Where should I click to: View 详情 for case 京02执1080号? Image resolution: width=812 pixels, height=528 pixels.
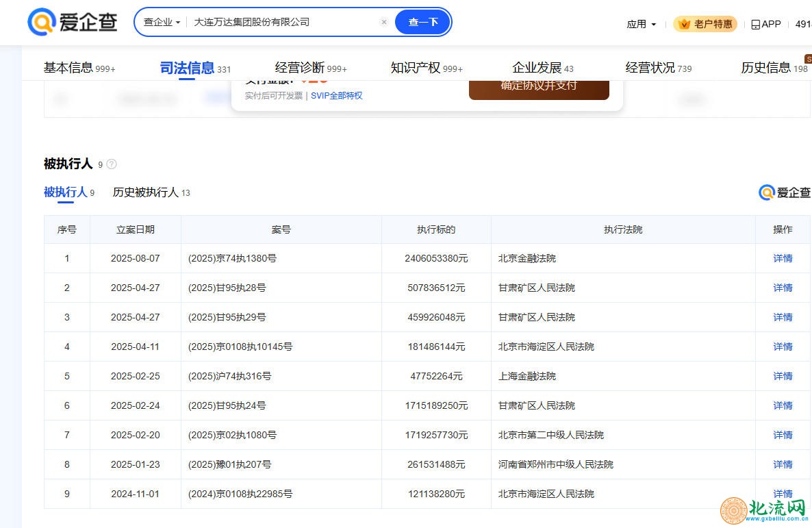[x=783, y=436]
